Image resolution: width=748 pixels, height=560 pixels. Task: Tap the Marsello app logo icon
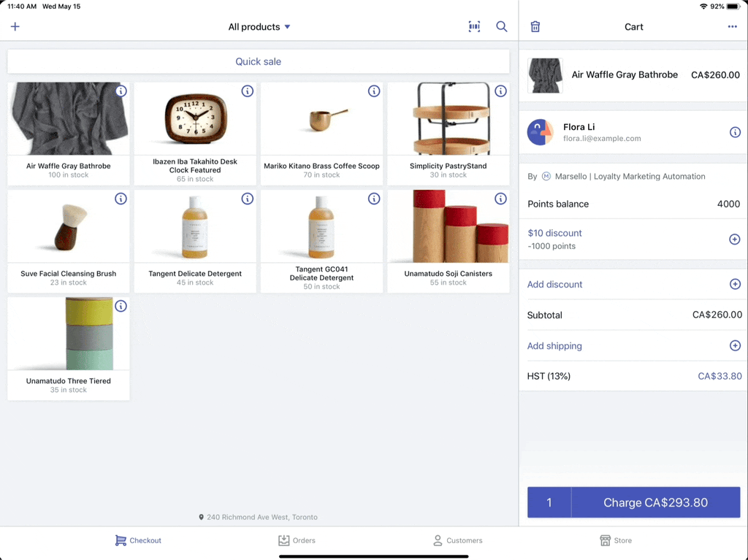546,177
